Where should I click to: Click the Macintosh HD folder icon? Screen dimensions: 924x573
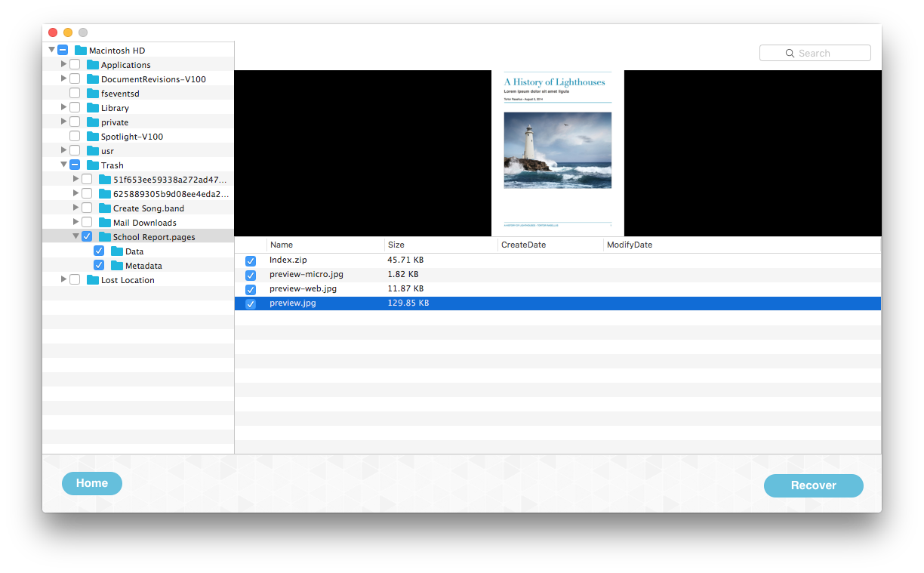(81, 51)
